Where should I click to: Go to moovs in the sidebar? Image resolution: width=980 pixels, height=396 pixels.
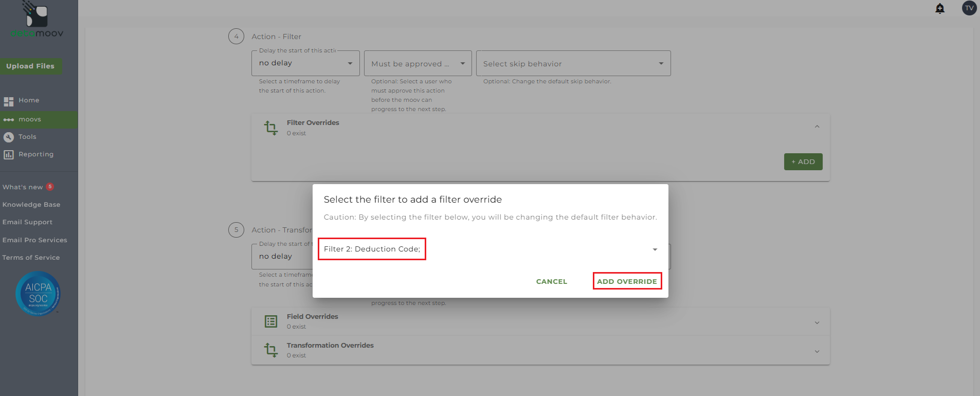[30, 120]
